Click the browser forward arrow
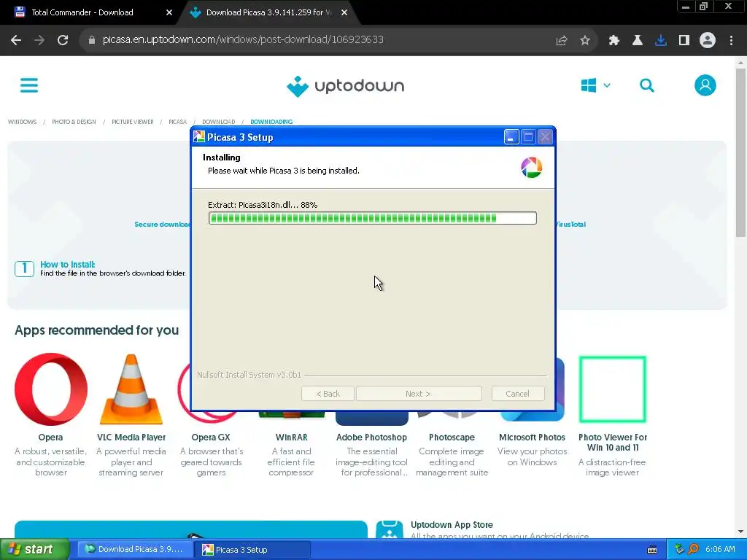747x560 pixels. tap(39, 40)
